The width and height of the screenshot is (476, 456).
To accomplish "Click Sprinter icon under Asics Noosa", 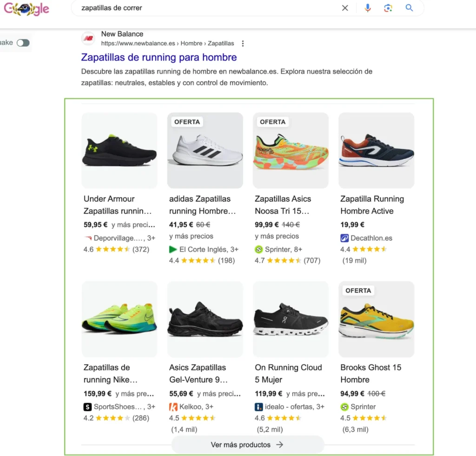I will click(x=258, y=250).
